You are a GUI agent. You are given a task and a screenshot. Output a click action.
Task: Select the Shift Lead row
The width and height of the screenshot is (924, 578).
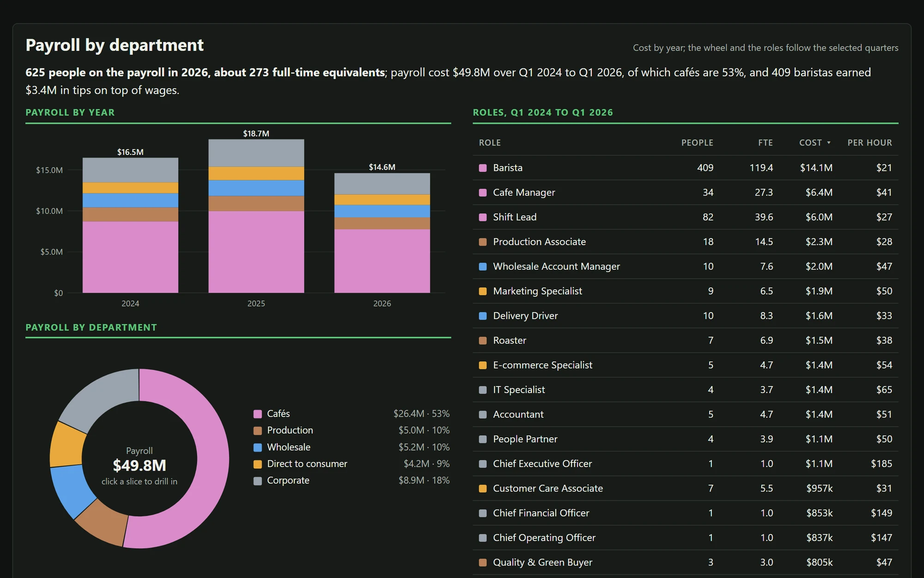[686, 217]
